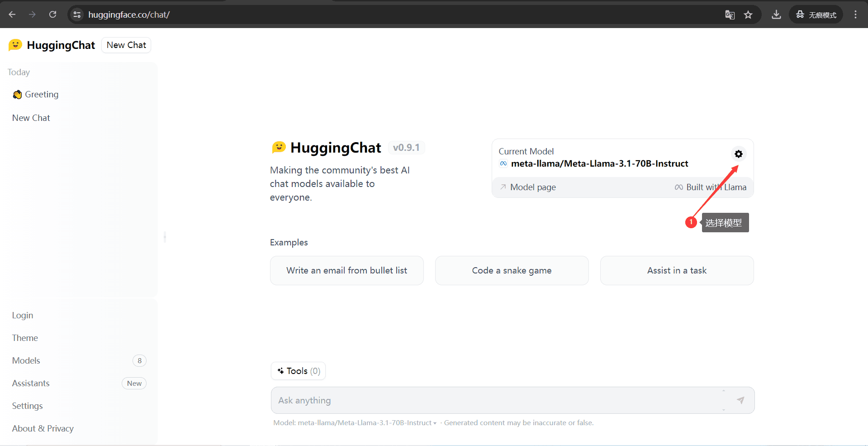Open the Tools (0) selector

(x=299, y=371)
